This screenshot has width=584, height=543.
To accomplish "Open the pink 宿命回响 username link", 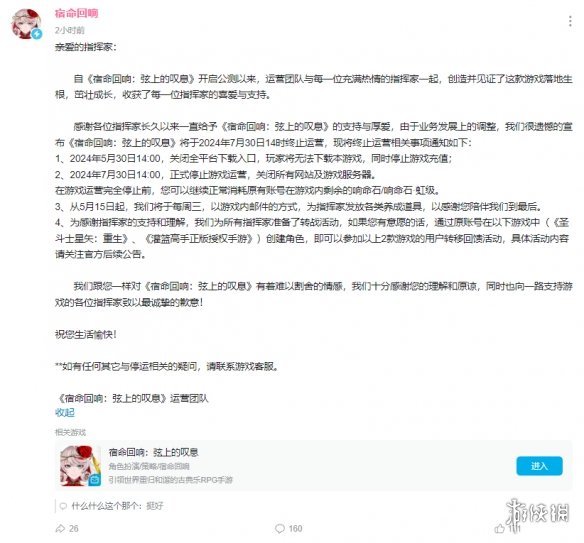I will tap(76, 13).
